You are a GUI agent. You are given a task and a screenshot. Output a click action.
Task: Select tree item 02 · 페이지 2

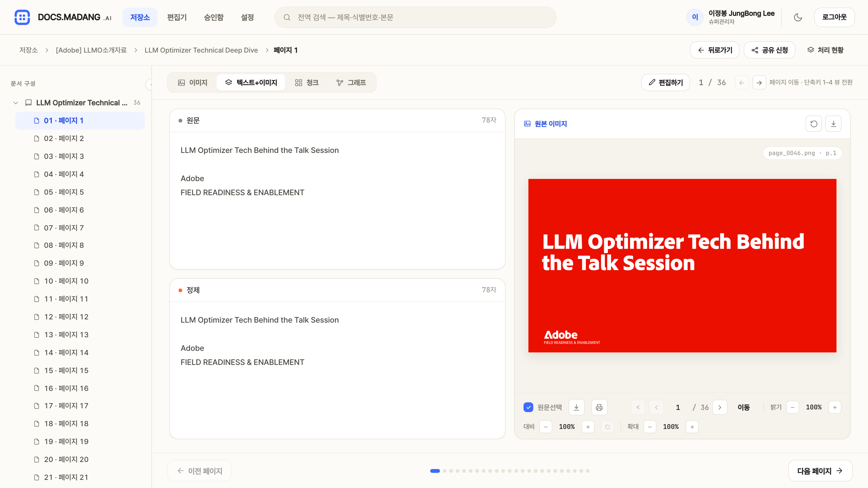[x=80, y=139]
